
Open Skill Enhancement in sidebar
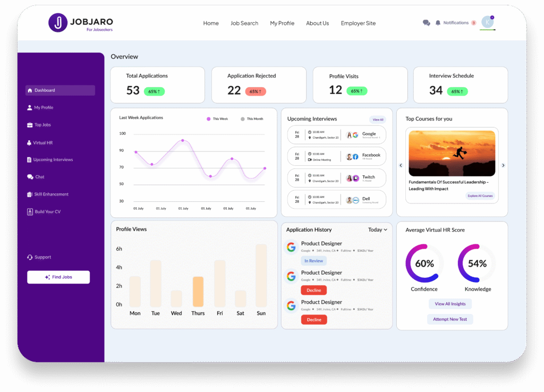pos(50,194)
